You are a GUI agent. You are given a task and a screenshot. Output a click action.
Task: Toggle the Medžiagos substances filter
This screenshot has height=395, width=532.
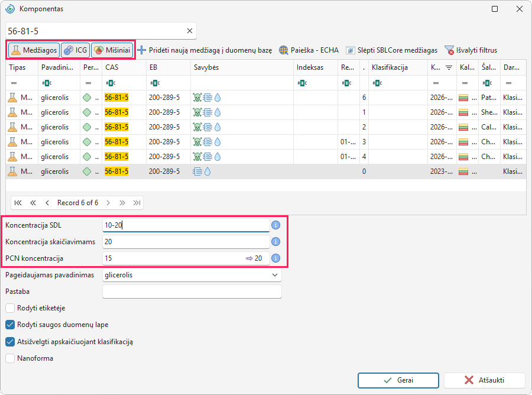click(x=34, y=50)
